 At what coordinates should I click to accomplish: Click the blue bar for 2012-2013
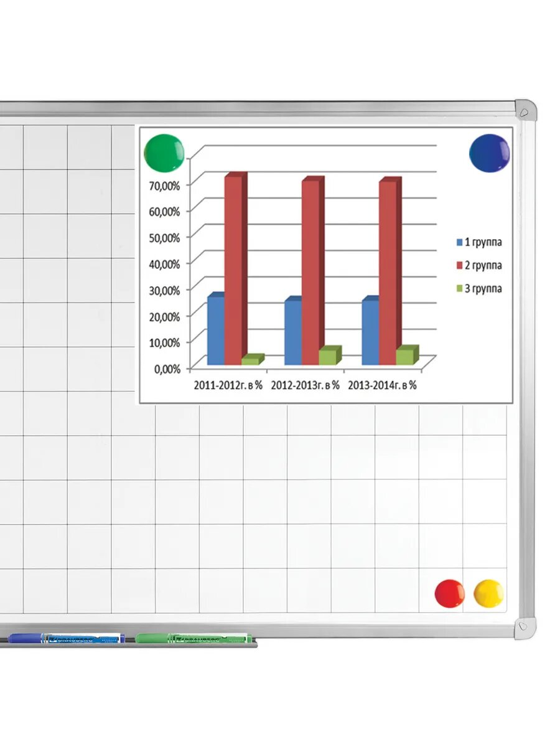[x=293, y=331]
